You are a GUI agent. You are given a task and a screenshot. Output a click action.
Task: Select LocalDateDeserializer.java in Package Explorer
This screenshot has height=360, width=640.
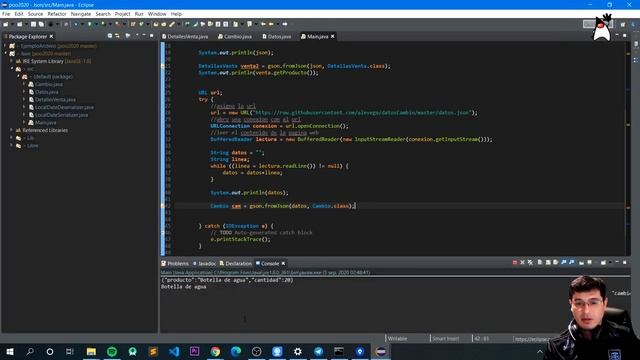click(64, 107)
